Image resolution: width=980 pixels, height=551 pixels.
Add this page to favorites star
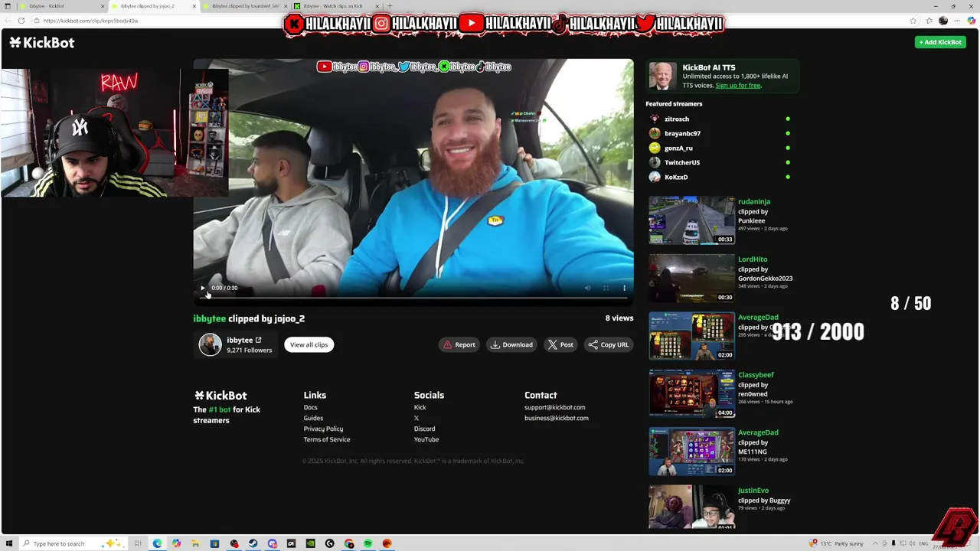point(913,21)
